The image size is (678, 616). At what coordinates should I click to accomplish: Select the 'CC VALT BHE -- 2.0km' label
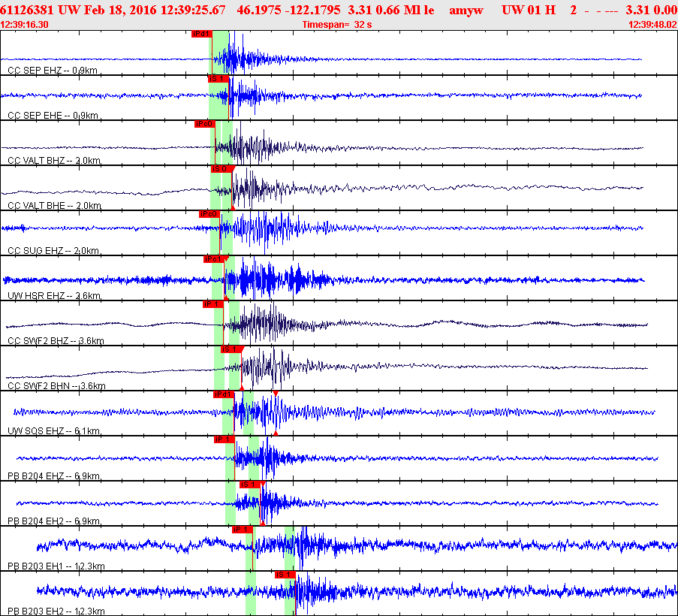pyautogui.click(x=54, y=206)
